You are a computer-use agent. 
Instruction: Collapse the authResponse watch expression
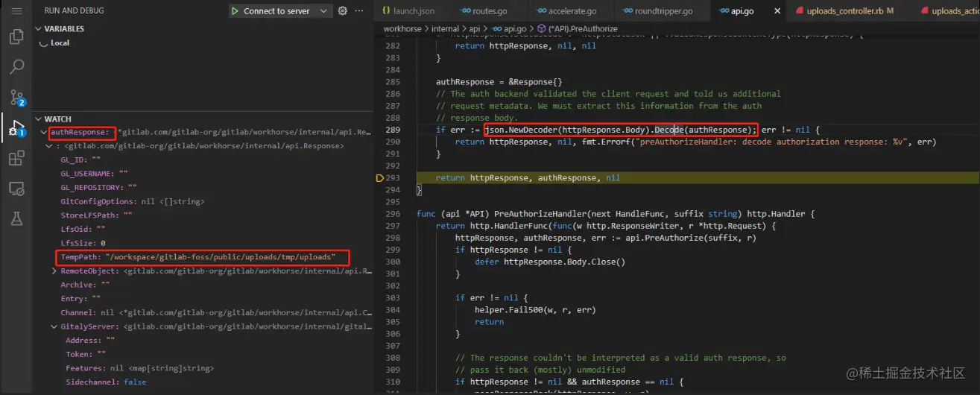click(x=44, y=133)
